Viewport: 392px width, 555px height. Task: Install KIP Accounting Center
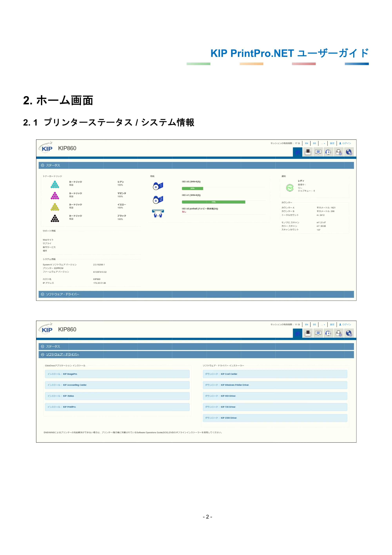pyautogui.click(x=117, y=385)
